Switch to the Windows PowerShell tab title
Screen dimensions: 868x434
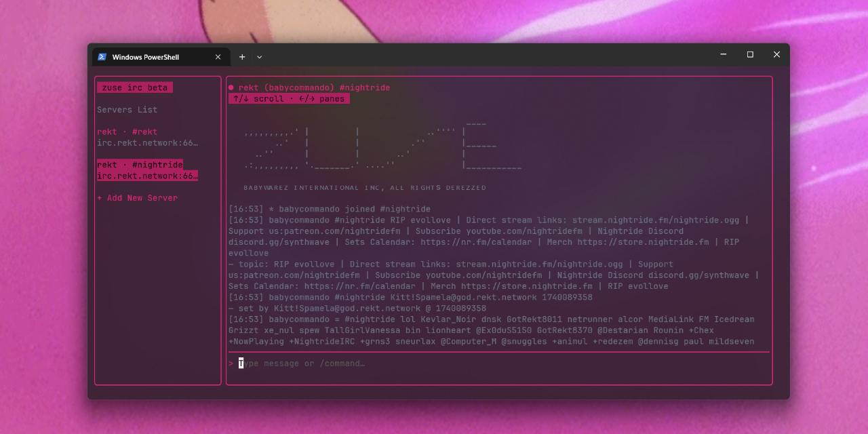click(x=146, y=57)
